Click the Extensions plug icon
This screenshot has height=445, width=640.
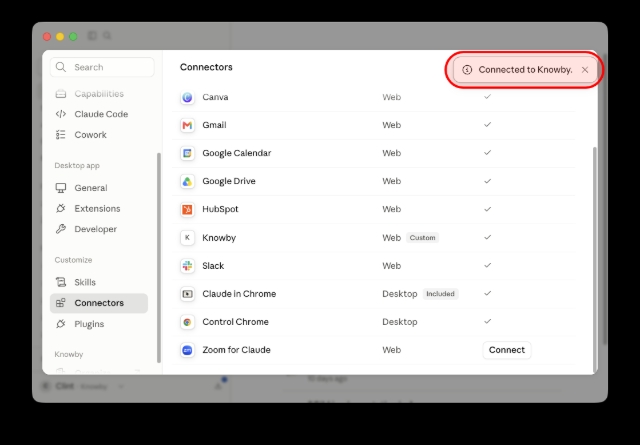[61, 209]
